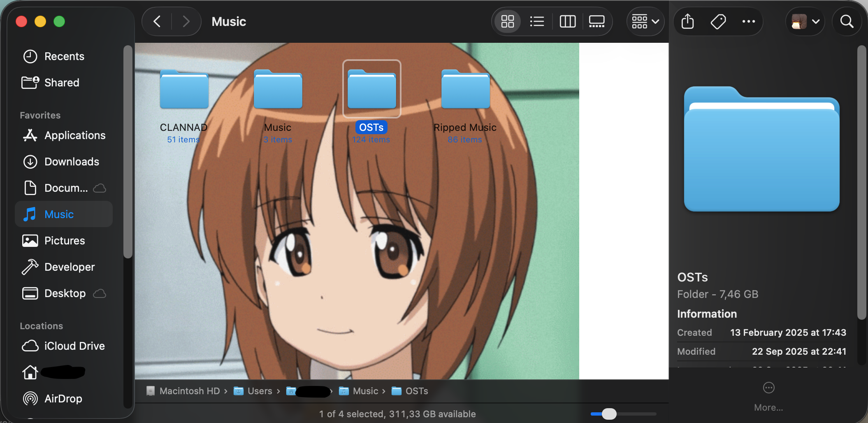
Task: Open Documents in the sidebar
Action: click(64, 188)
